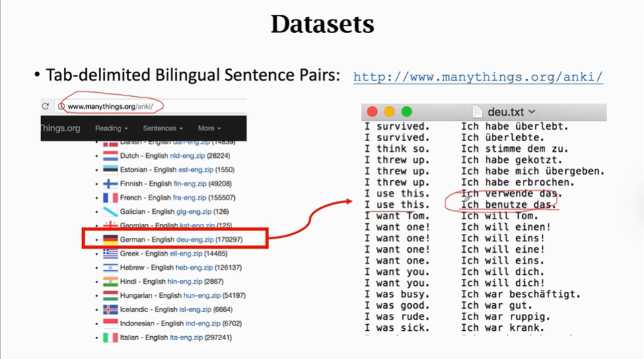The width and height of the screenshot is (644, 359).
Task: Click the Iceland flag icon
Action: point(110,309)
